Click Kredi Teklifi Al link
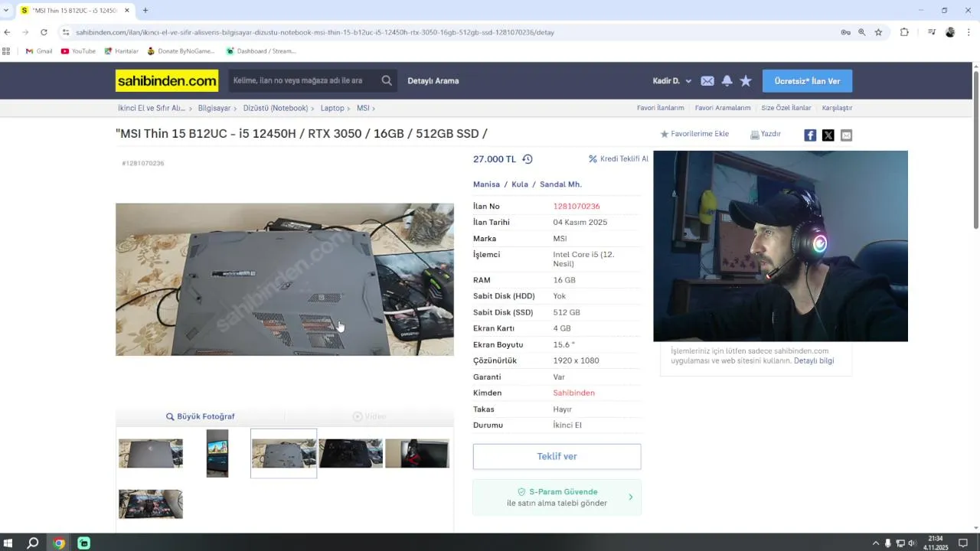Viewport: 980px width, 551px height. click(x=618, y=159)
